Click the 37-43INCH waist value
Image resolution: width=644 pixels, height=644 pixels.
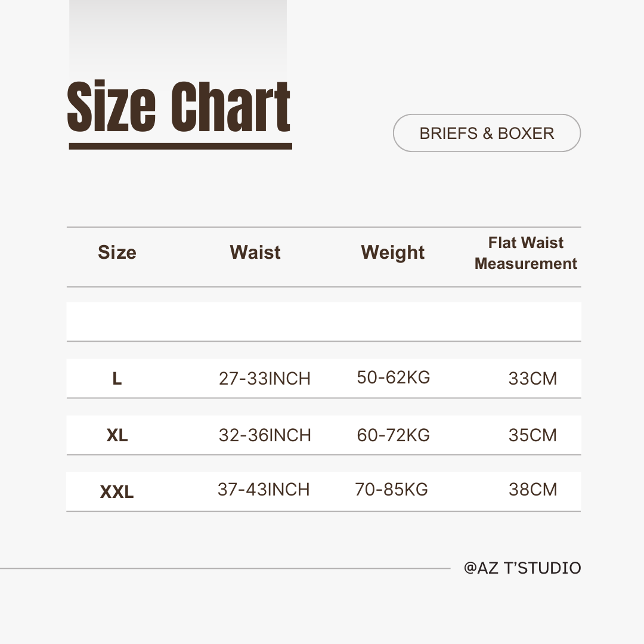(264, 490)
